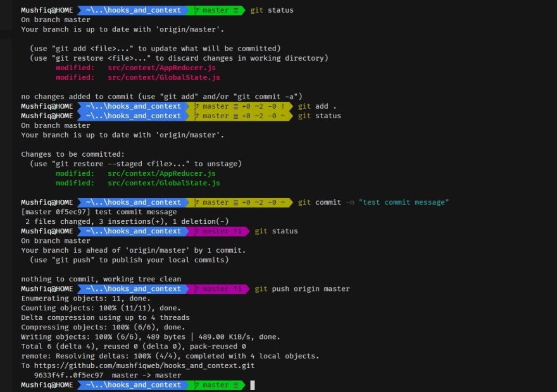Click the blue path segment on the git commit line
The height and width of the screenshot is (392, 557).
pos(133,202)
